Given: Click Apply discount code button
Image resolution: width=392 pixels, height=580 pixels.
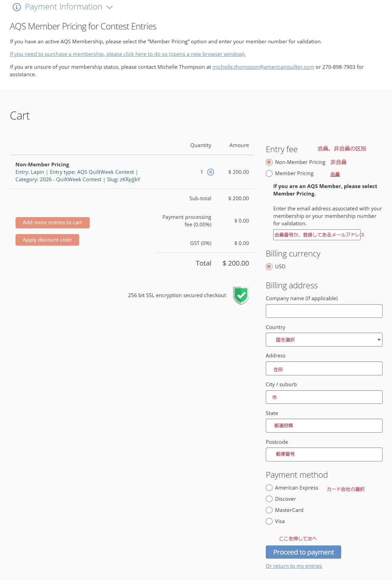Looking at the screenshot, I should 47,240.
